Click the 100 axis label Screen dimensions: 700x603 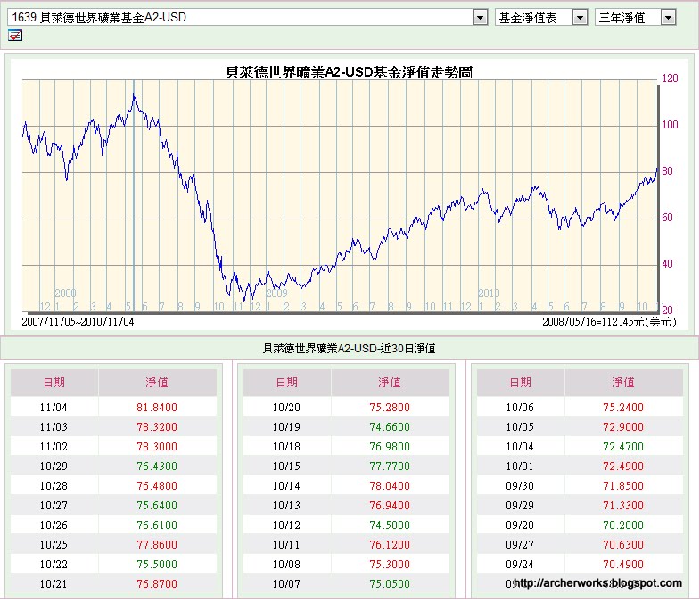pos(670,125)
